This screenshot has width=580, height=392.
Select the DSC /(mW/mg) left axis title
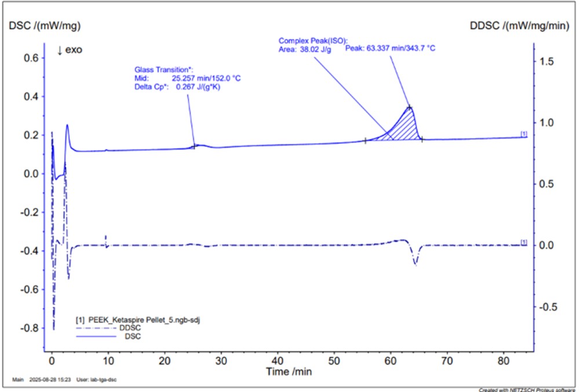[43, 25]
